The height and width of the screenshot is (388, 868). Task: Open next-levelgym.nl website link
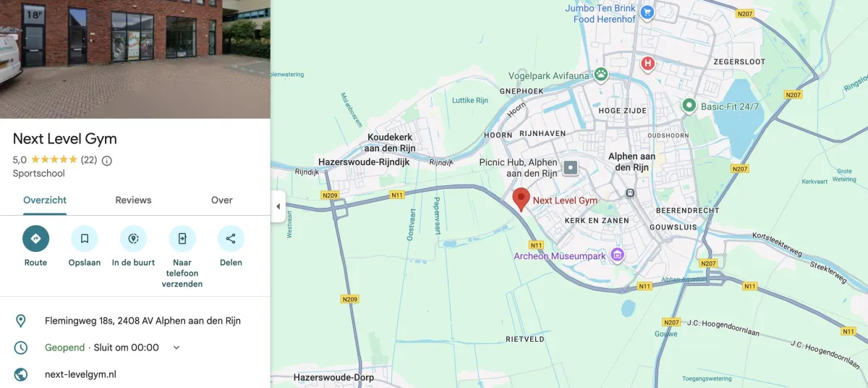point(80,374)
